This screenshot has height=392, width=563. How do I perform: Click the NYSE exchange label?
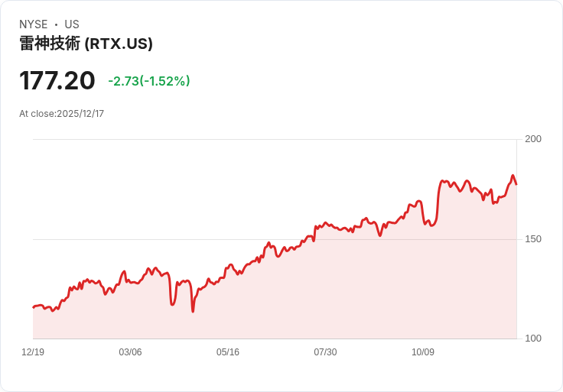tap(33, 24)
